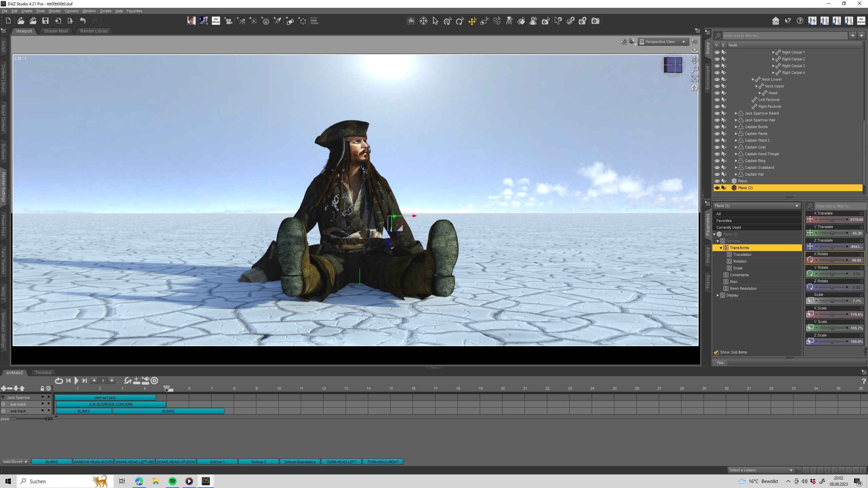
Task: Click the question mark Help icon
Action: (x=800, y=21)
